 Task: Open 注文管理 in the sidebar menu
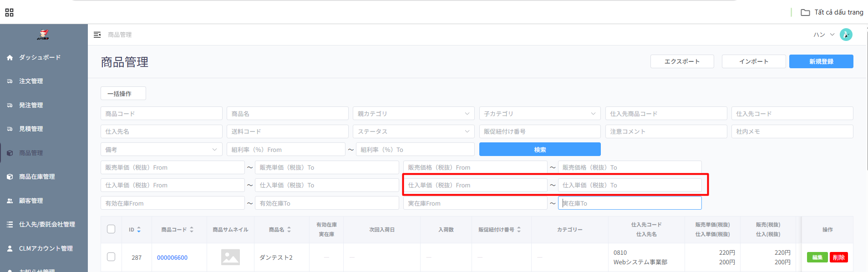tap(31, 81)
